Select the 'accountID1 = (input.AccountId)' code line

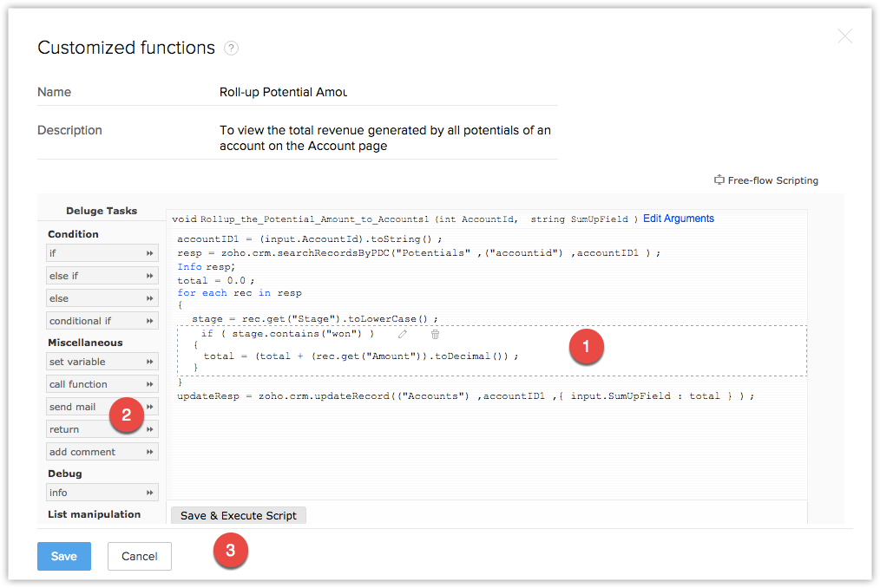[x=310, y=239]
